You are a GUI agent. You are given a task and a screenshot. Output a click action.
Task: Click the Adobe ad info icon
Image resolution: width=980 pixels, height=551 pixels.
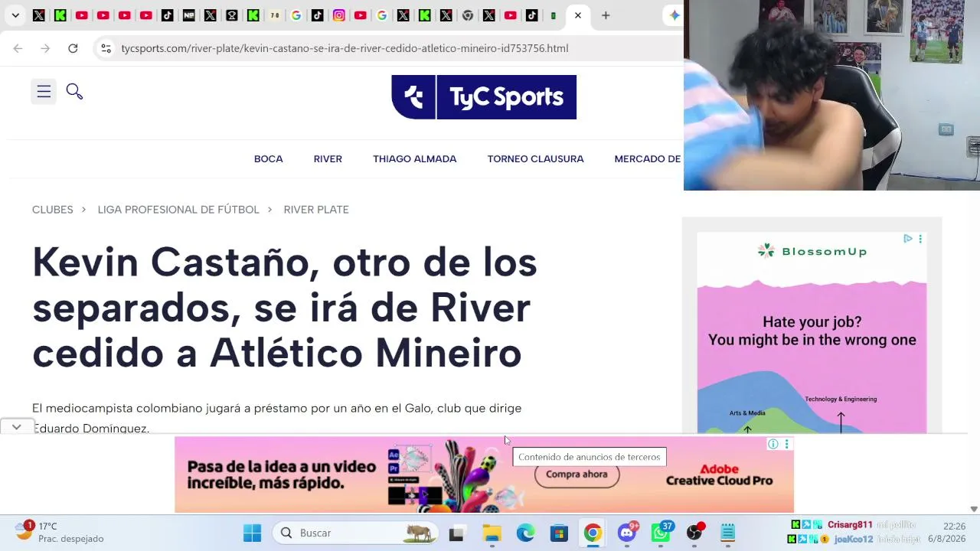click(x=773, y=444)
